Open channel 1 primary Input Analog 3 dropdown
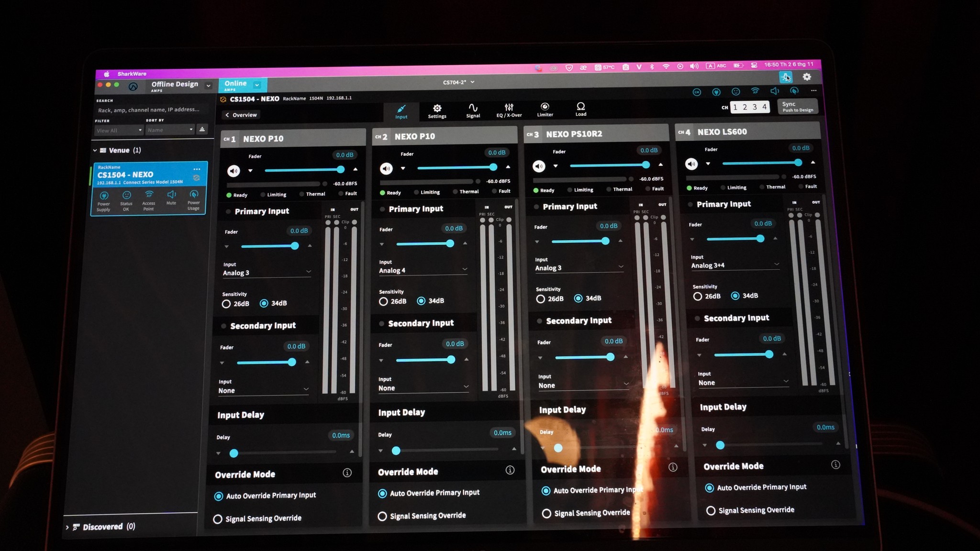Image resolution: width=980 pixels, height=551 pixels. pos(267,273)
